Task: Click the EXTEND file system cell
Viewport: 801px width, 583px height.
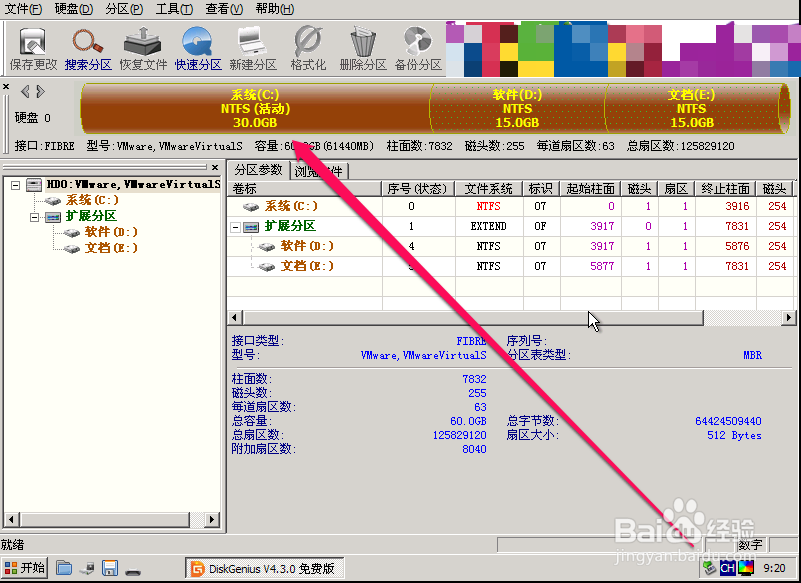Action: coord(488,226)
